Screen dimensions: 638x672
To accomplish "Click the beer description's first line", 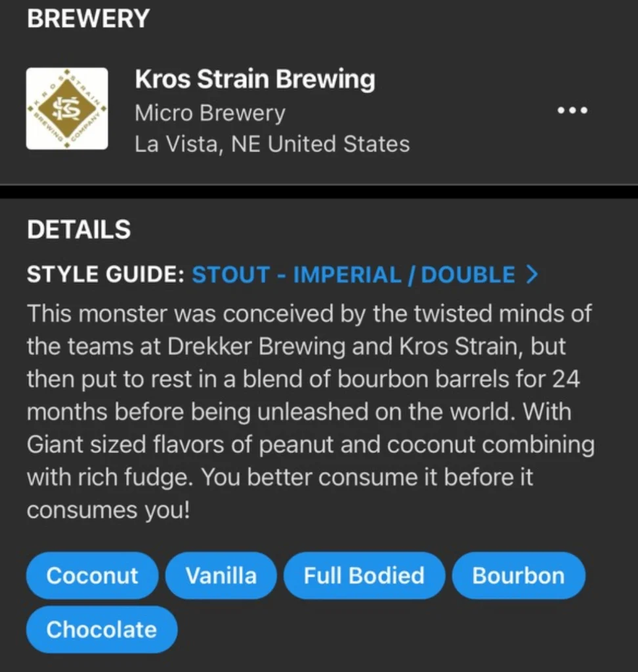I will (x=308, y=313).
